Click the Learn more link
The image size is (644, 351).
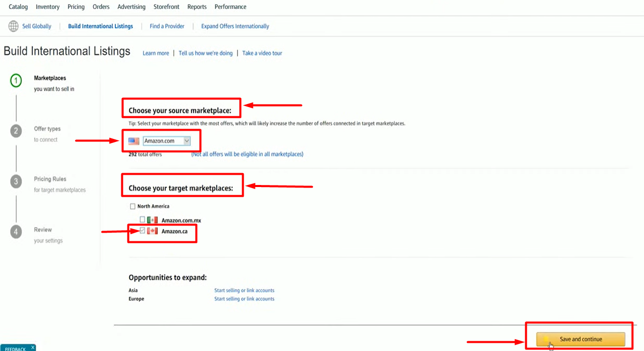(156, 53)
